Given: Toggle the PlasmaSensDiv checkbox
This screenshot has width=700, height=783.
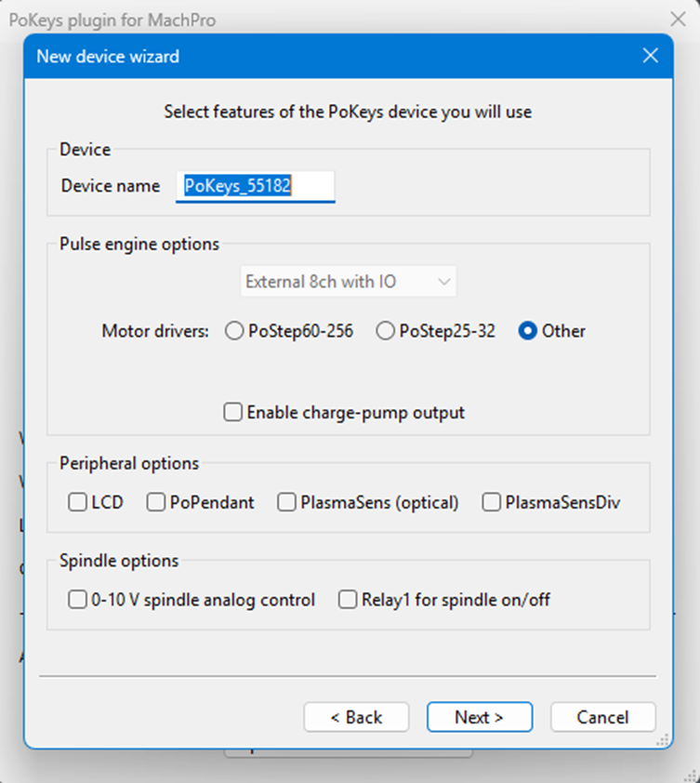Looking at the screenshot, I should pos(492,503).
